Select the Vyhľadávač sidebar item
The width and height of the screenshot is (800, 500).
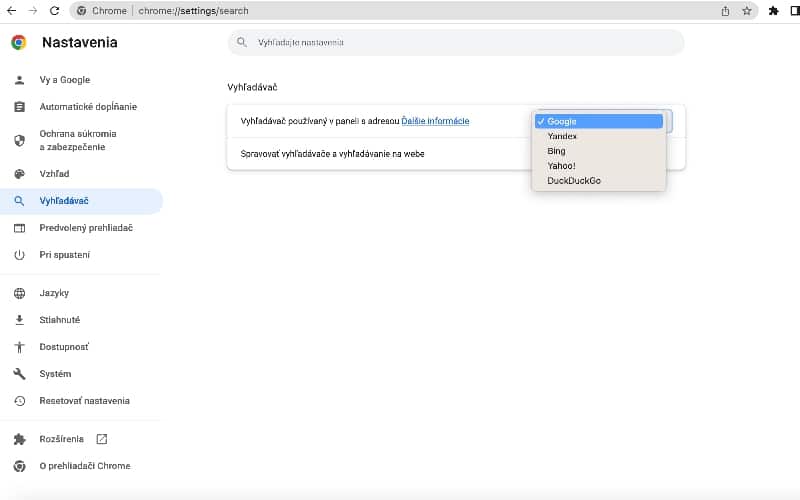coord(82,201)
